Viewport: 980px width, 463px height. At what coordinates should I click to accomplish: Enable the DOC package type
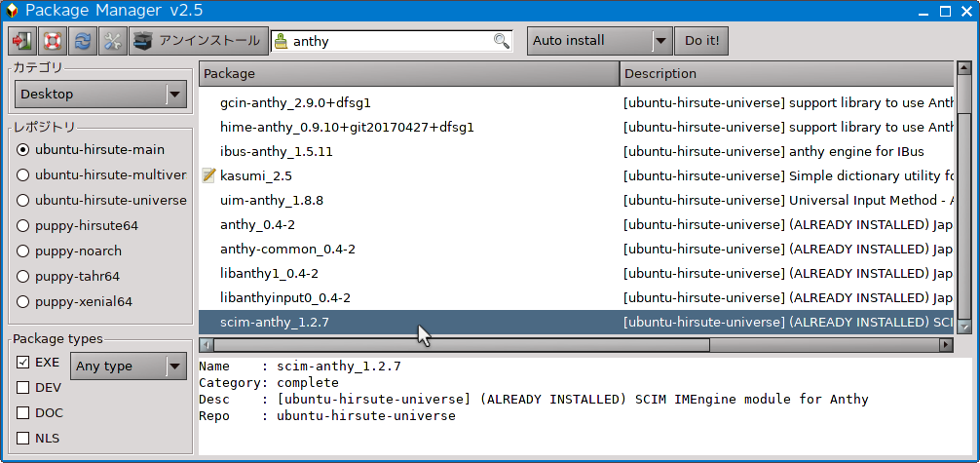coord(23,413)
